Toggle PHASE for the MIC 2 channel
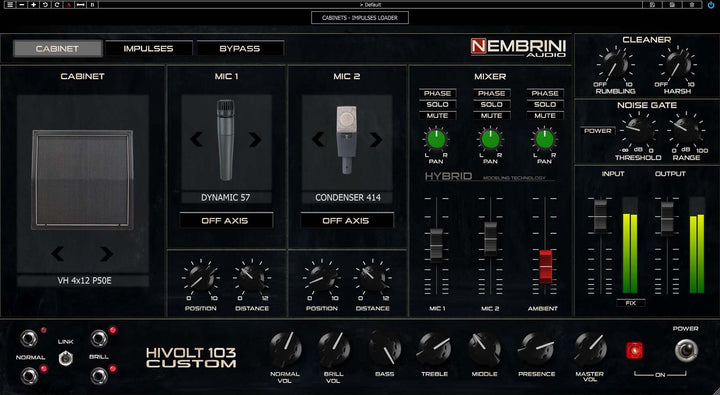The width and height of the screenshot is (720, 395). pyautogui.click(x=491, y=93)
